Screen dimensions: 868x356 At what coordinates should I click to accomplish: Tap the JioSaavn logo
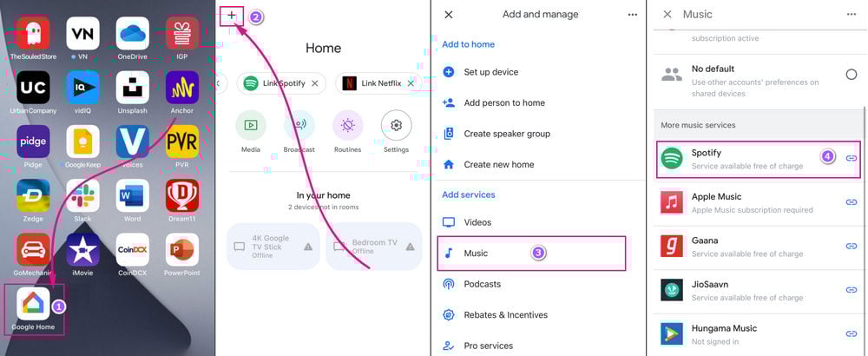(672, 289)
